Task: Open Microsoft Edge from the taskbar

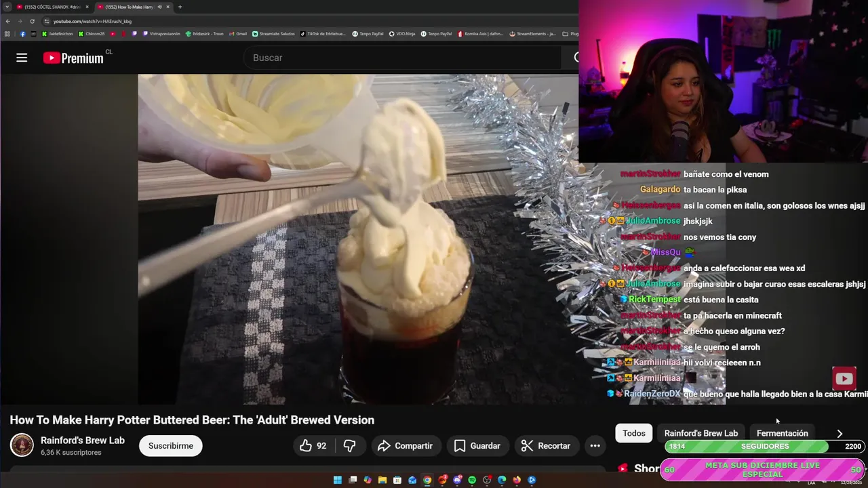Action: pos(502,480)
